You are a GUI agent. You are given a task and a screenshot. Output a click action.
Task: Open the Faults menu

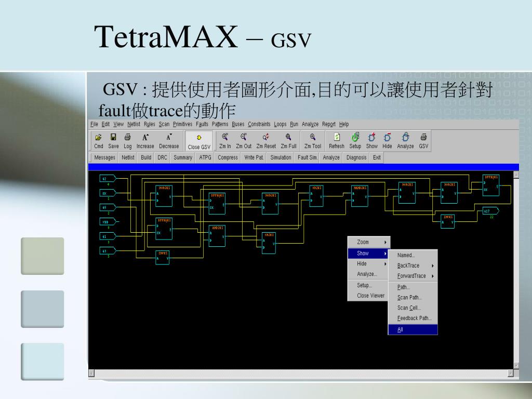click(202, 124)
